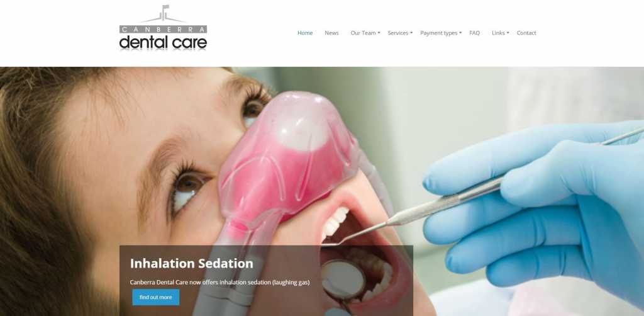
Task: Expand the Links dropdown arrow
Action: point(508,33)
